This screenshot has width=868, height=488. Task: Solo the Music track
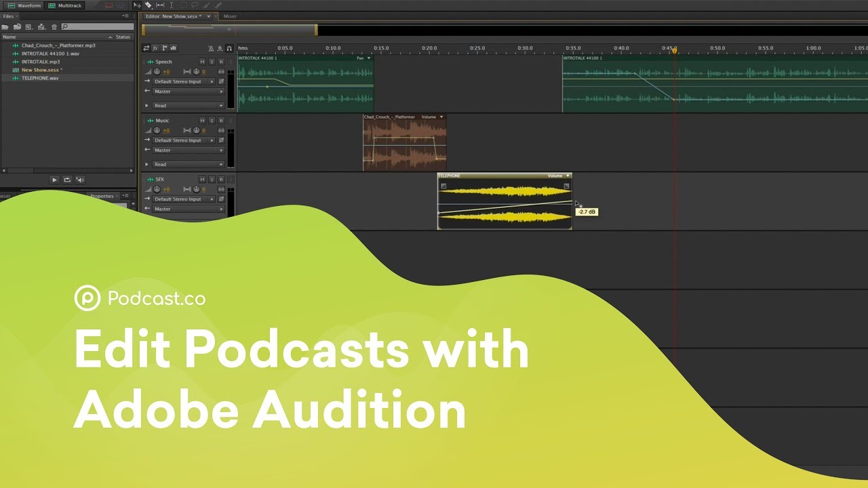212,121
